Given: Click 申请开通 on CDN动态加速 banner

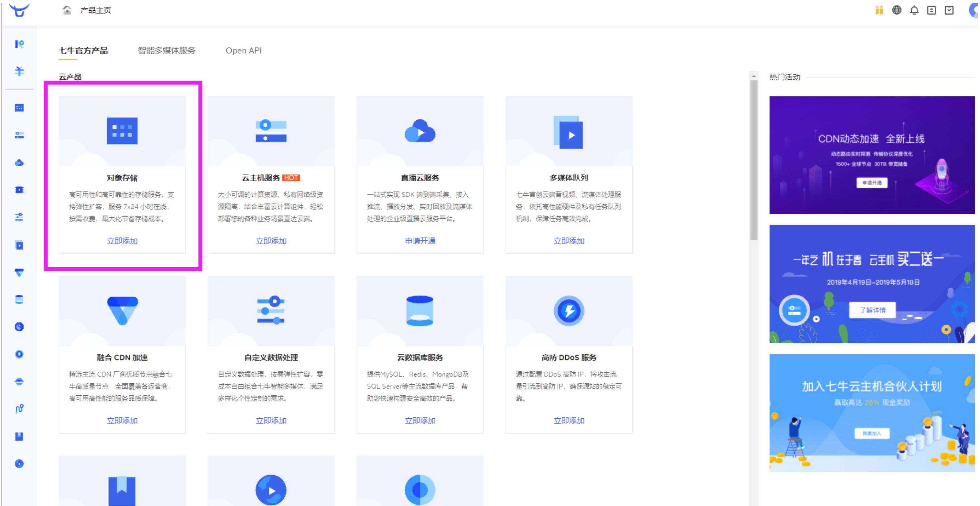Looking at the screenshot, I should coord(872,183).
